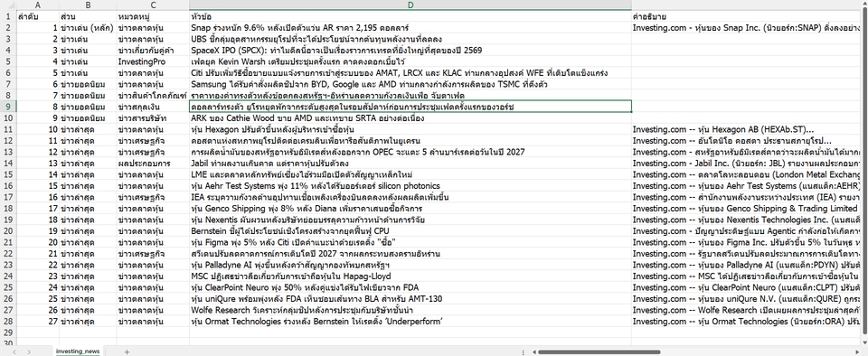The height and width of the screenshot is (356, 868).
Task: Select the Kevin Warsh headline cell
Action: (x=410, y=61)
